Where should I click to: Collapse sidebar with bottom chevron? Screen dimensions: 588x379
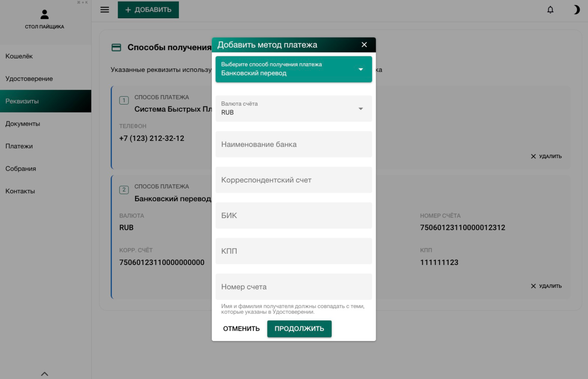click(45, 374)
